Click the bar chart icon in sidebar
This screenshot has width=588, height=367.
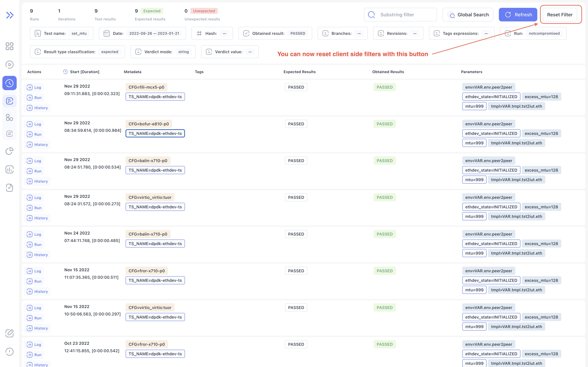10,169
